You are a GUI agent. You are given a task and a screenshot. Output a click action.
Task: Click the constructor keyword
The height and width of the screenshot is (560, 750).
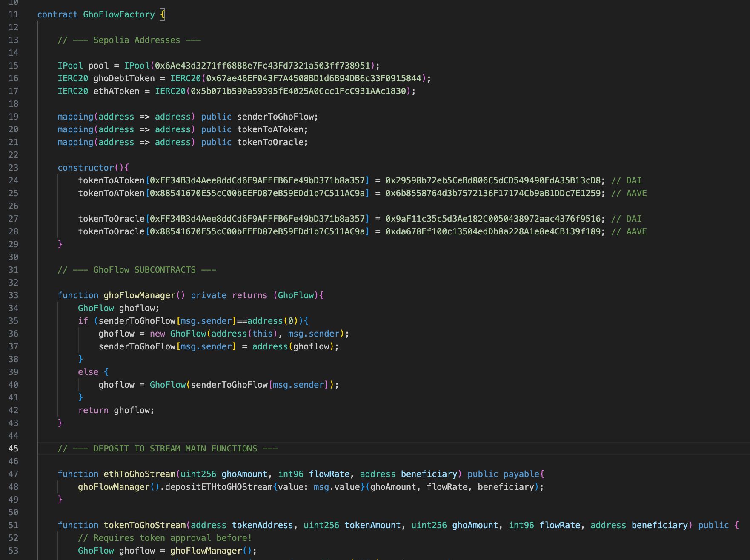coord(86,168)
